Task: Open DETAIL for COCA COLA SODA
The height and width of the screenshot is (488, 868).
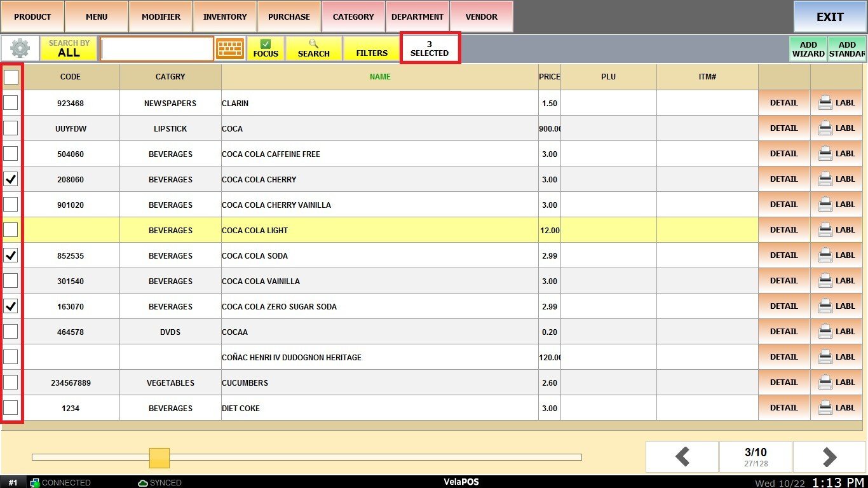Action: click(x=783, y=255)
